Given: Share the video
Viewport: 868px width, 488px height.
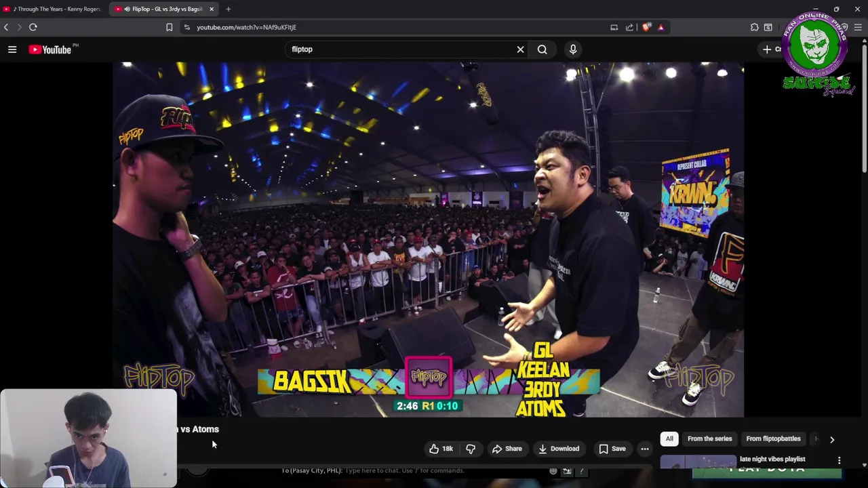Looking at the screenshot, I should click(507, 449).
